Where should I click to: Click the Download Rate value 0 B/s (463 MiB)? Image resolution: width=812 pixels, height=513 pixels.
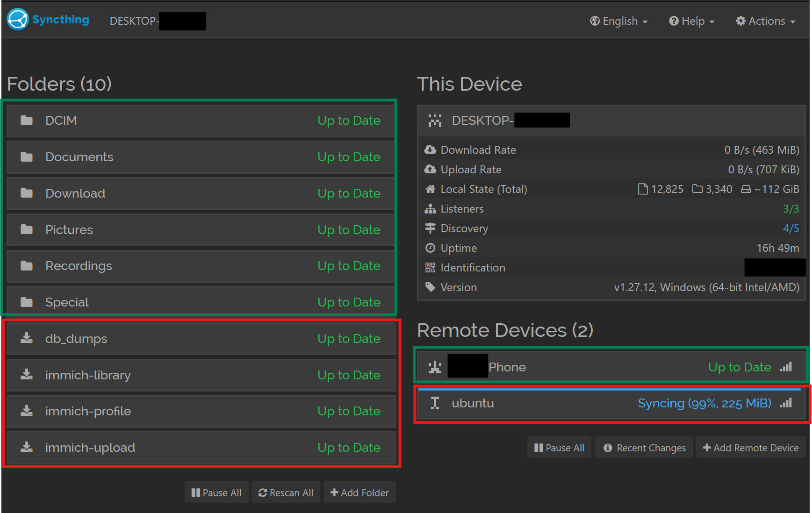click(762, 150)
